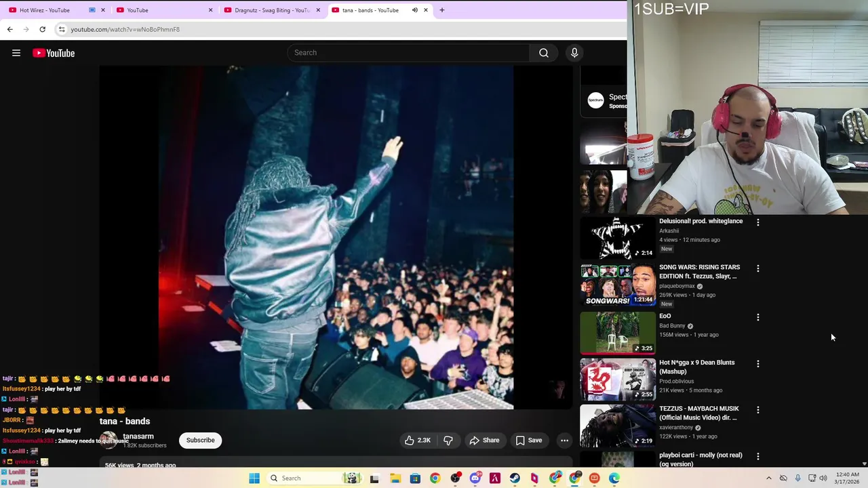This screenshot has height=488, width=868.
Task: Open the EoO Bad Bunny thumbnail
Action: pos(618,333)
